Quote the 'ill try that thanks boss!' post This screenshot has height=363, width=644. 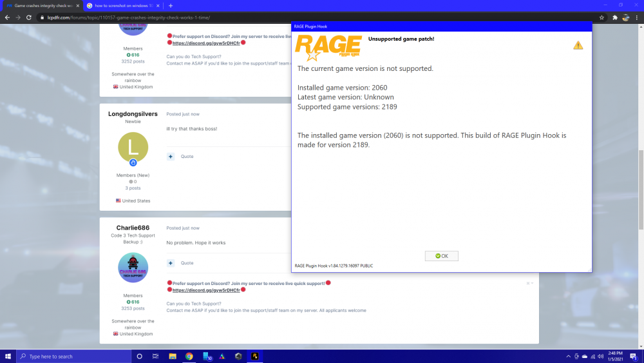pos(187,156)
